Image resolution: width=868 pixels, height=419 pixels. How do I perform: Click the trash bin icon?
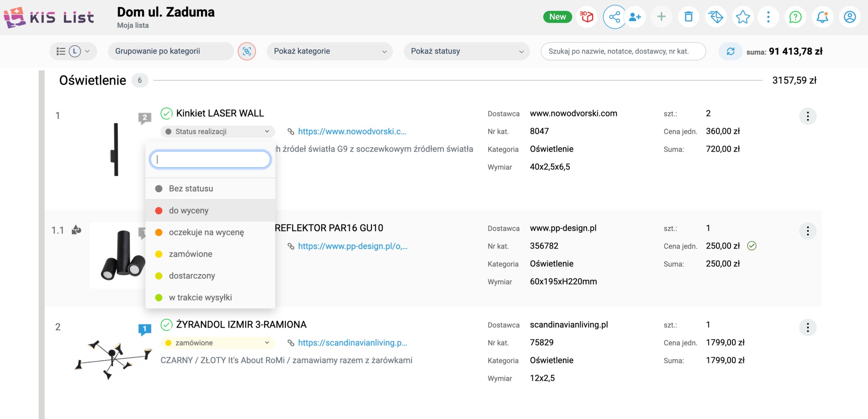[688, 17]
